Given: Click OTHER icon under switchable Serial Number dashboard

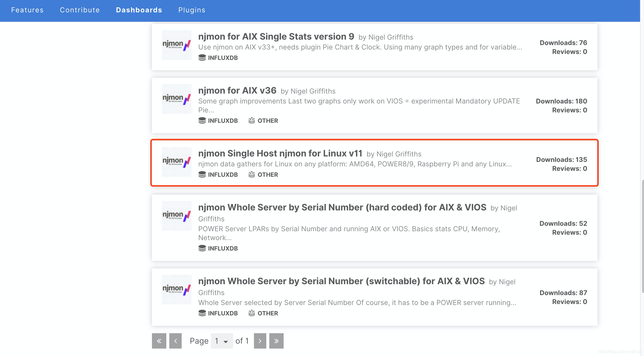Looking at the screenshot, I should tap(251, 313).
